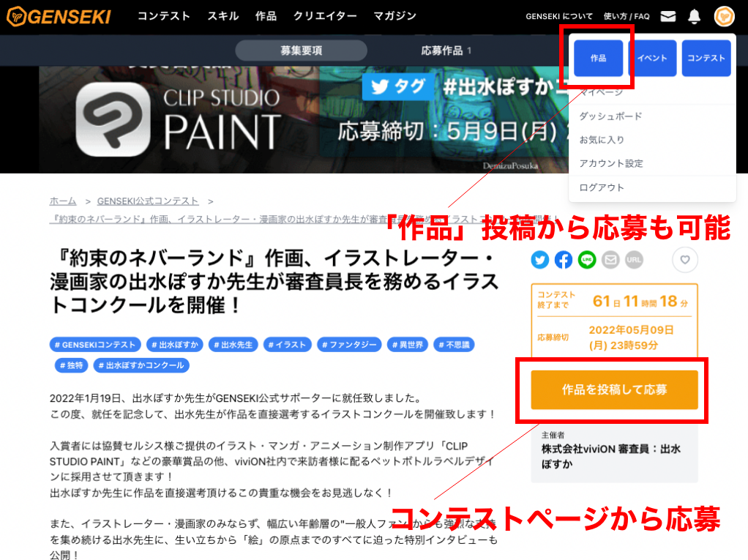Share on Facebook icon

click(x=564, y=260)
